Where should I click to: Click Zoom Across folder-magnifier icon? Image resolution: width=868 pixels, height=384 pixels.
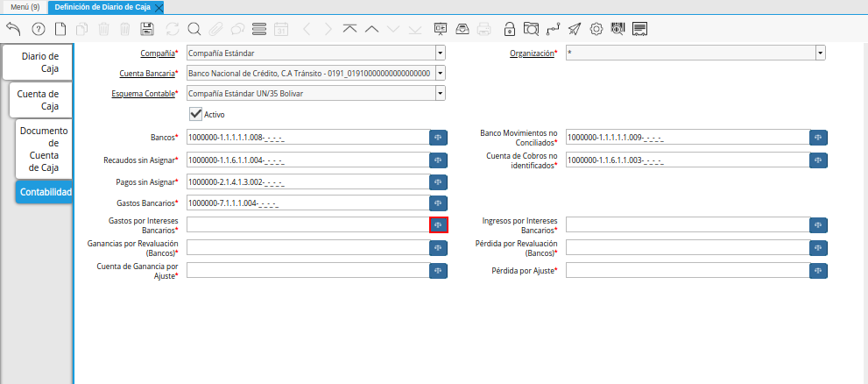[x=530, y=29]
